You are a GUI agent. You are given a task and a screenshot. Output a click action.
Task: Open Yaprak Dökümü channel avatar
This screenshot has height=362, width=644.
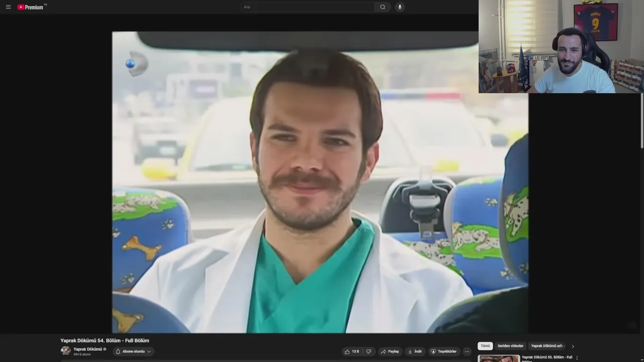pos(65,351)
